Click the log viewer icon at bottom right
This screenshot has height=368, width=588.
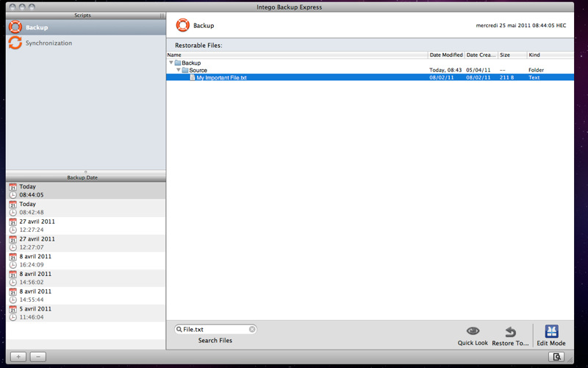[556, 357]
